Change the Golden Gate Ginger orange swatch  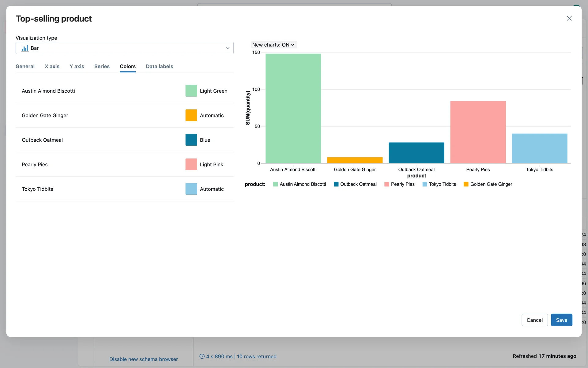coord(191,115)
